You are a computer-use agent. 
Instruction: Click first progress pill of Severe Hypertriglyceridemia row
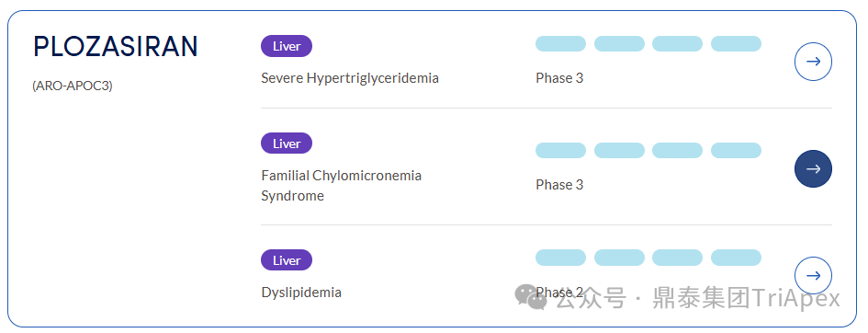[560, 44]
